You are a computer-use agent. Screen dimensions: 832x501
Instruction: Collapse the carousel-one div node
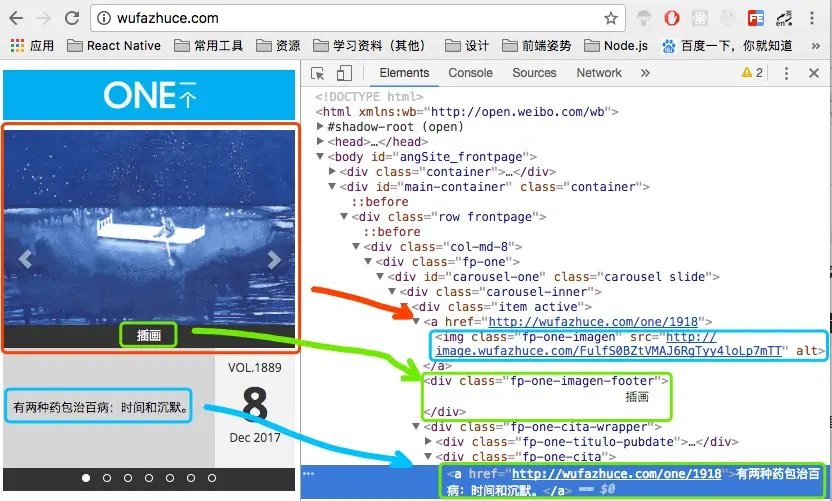coord(380,277)
